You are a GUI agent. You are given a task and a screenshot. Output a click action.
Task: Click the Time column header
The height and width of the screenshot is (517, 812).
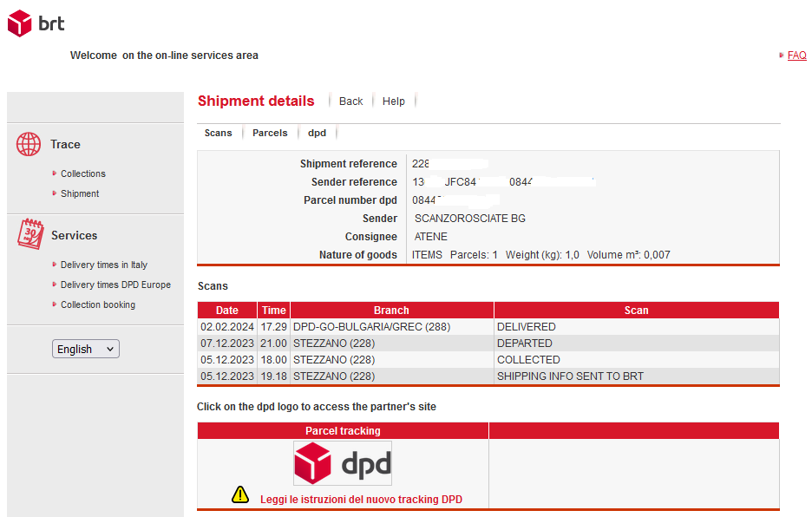[273, 311]
